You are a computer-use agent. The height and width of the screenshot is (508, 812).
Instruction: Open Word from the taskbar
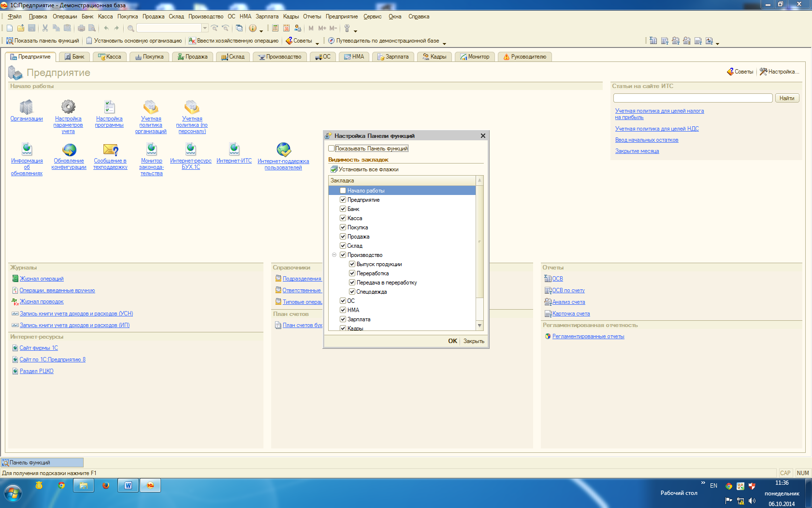128,485
